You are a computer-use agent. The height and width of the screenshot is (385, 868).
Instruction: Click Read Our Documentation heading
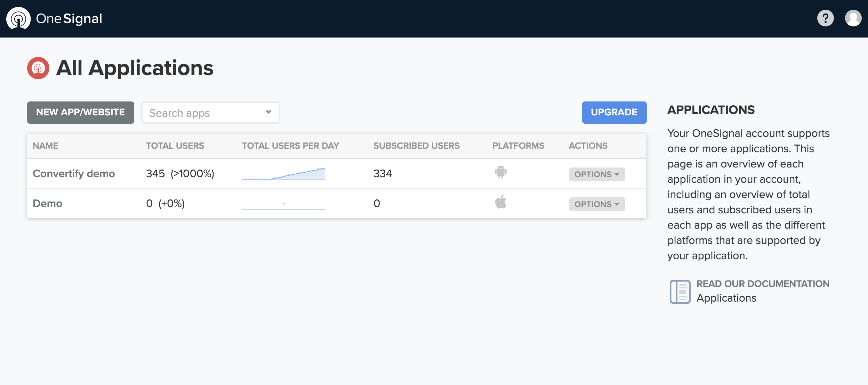763,284
